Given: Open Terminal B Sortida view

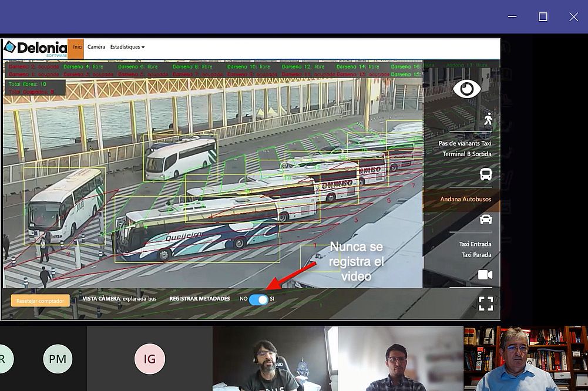Looking at the screenshot, I should coord(467,154).
